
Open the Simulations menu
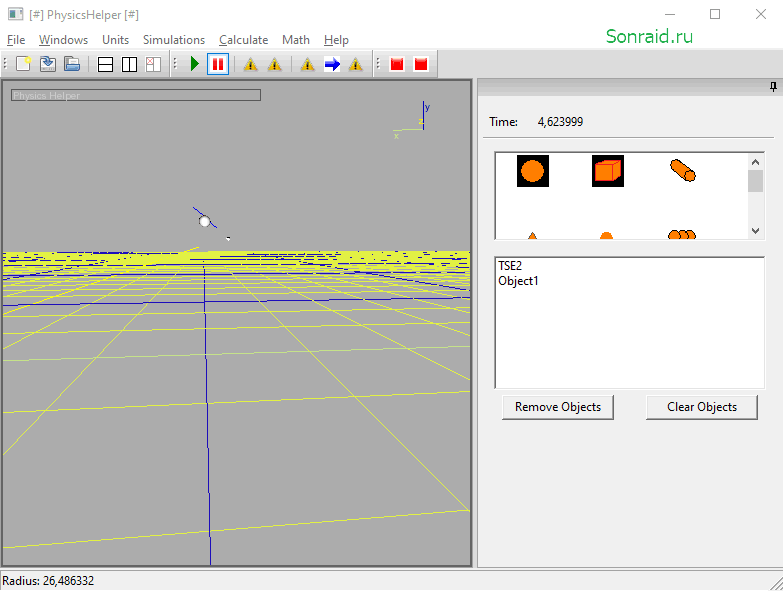(174, 40)
